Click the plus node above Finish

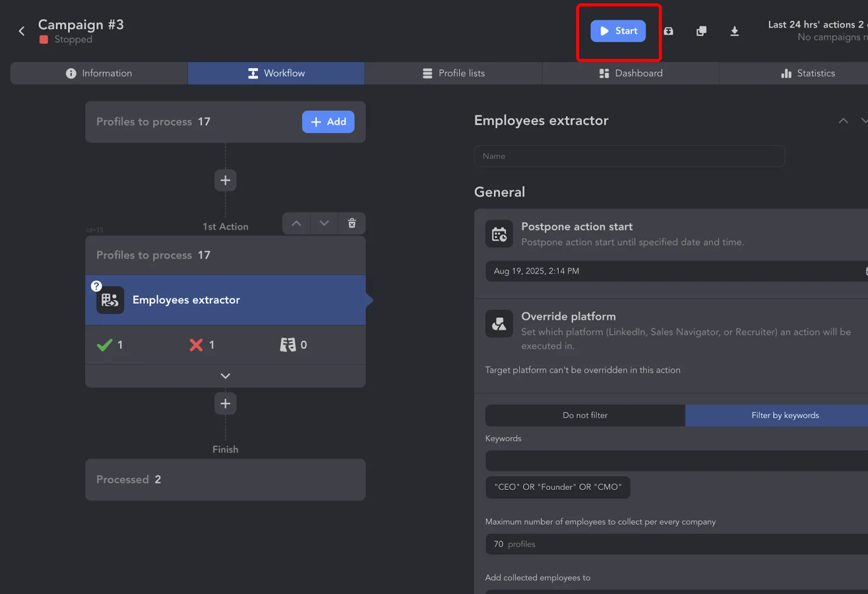[225, 404]
